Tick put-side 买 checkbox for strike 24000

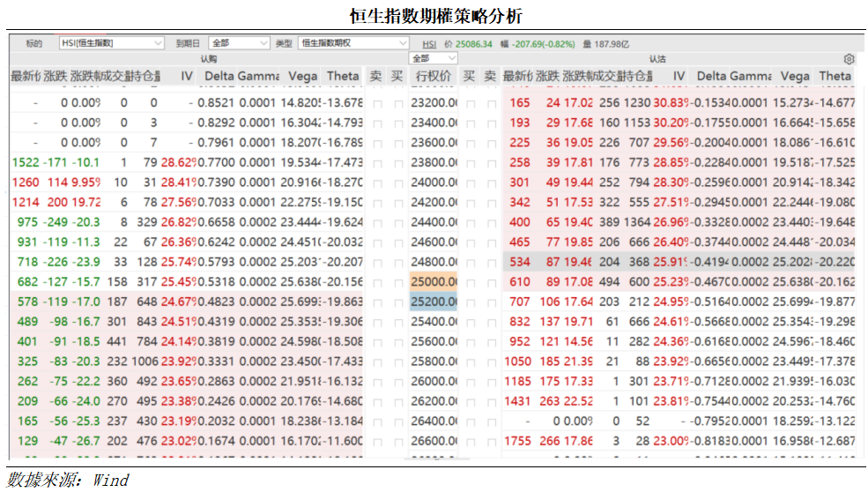470,183
